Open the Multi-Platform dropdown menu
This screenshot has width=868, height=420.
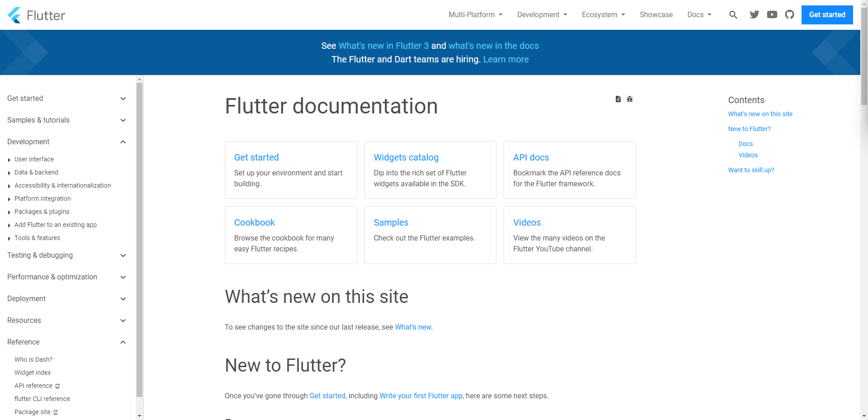click(x=475, y=15)
